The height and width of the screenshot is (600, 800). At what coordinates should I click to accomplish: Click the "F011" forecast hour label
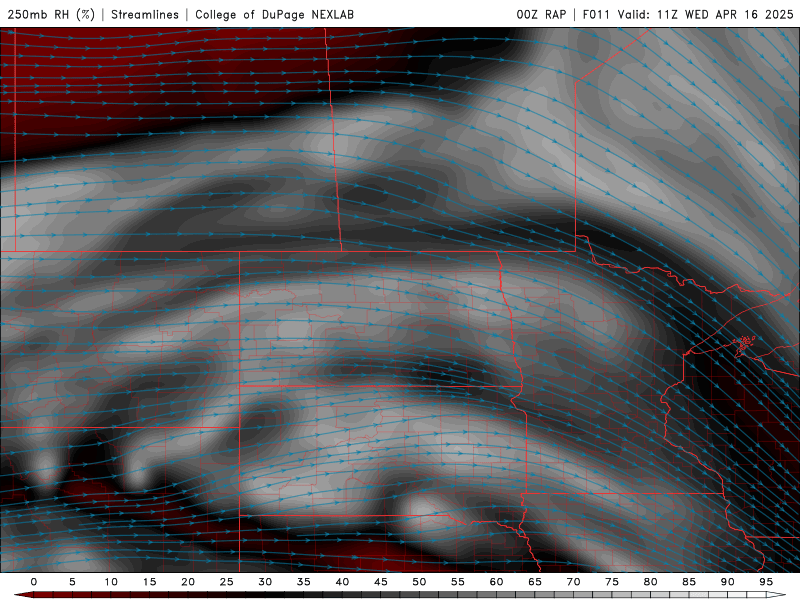(x=596, y=14)
